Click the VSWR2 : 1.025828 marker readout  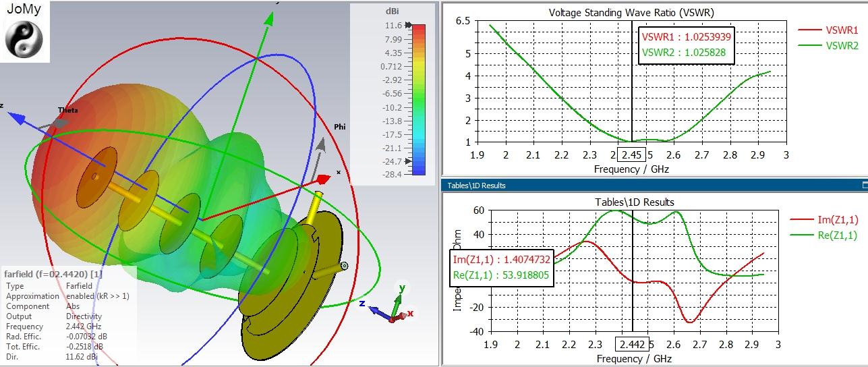[x=684, y=52]
